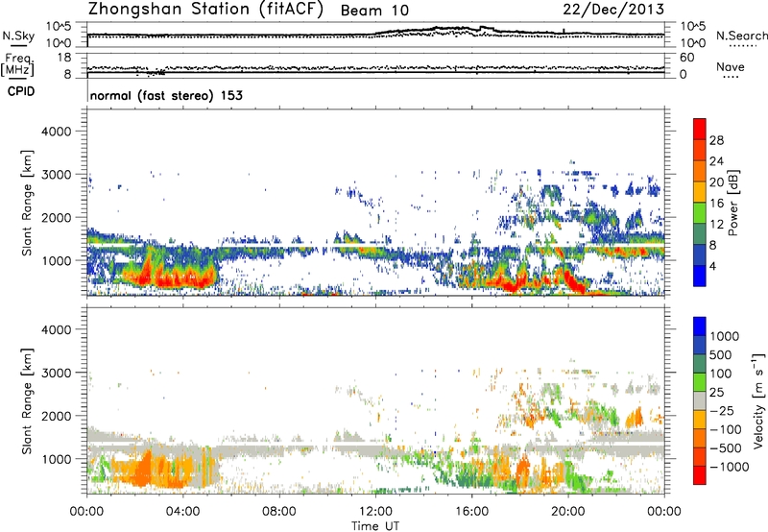This screenshot has height=532, width=768.
Task: Click the 'Beam 10' label
Action: 374,11
